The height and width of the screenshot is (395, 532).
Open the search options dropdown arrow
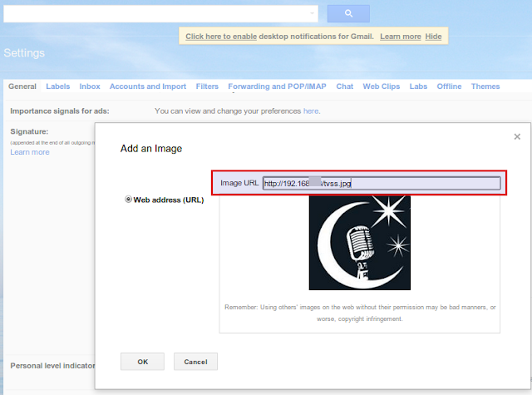pos(313,13)
